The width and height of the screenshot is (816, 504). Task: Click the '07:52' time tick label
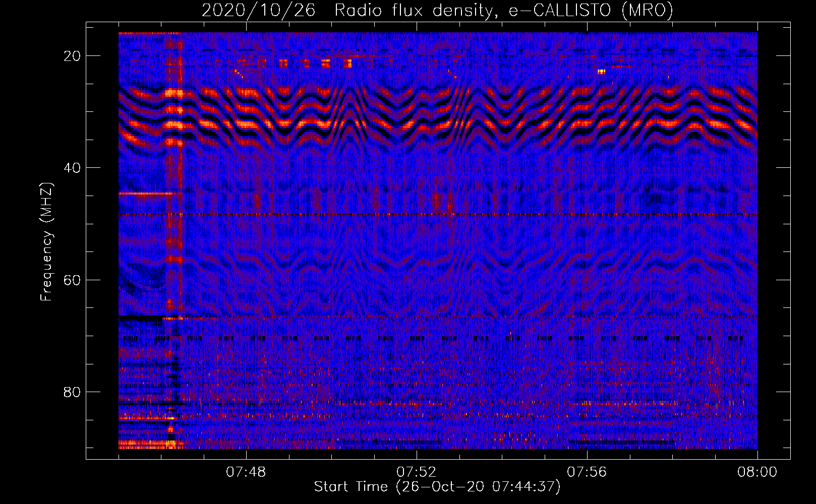[x=417, y=472]
